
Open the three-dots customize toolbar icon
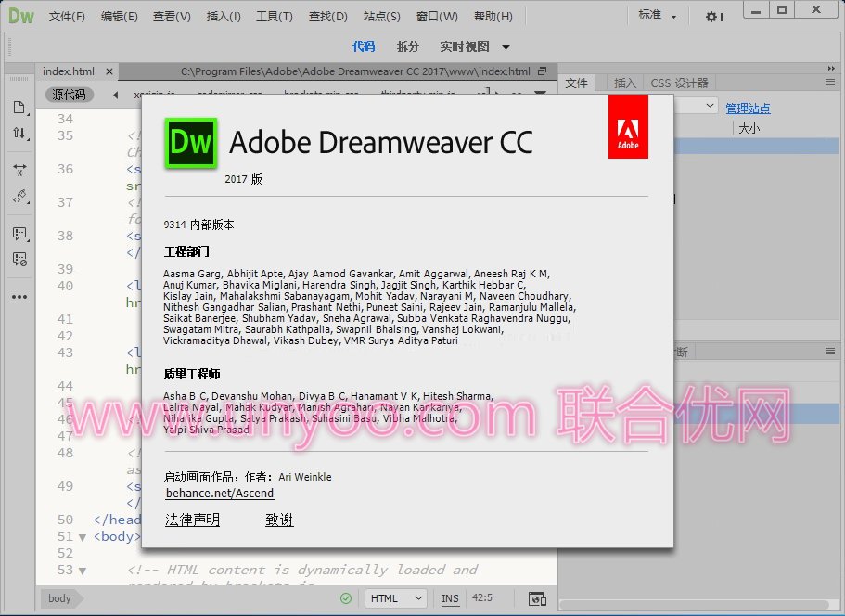(x=19, y=297)
